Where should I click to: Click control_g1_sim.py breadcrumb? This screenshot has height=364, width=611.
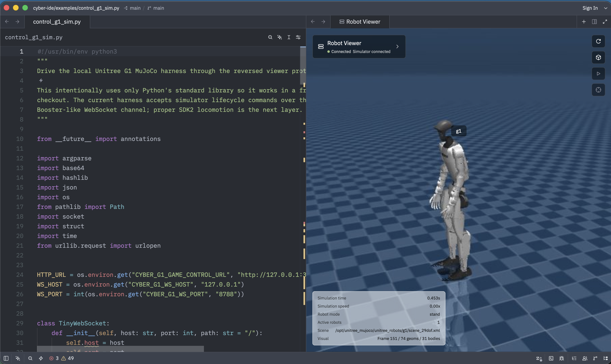(x=34, y=37)
